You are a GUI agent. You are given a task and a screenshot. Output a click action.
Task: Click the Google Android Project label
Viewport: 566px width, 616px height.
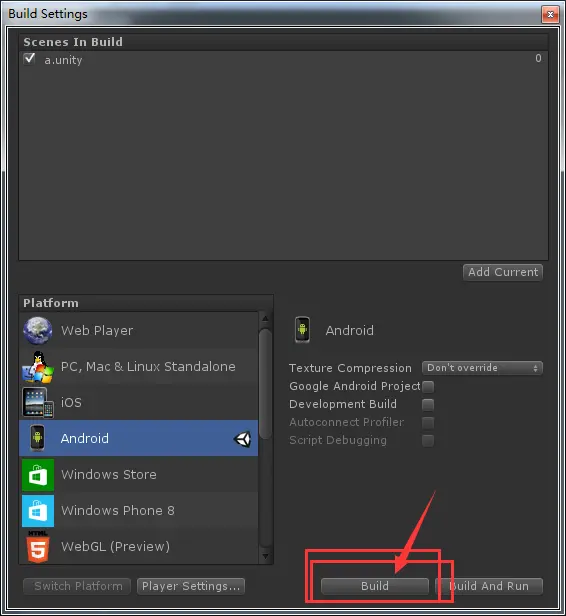point(355,386)
